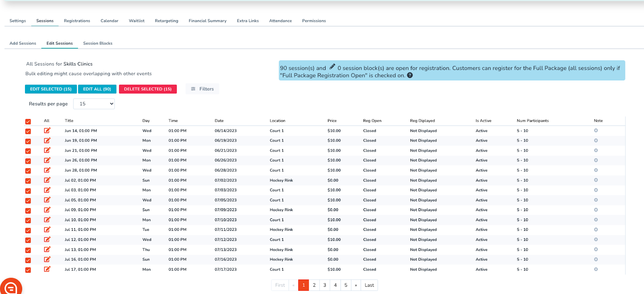644x294 pixels.
Task: Click the Title column header
Action: point(69,121)
